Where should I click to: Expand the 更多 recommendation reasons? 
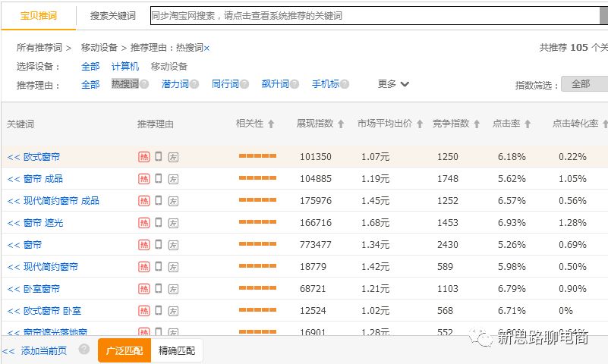tap(394, 84)
